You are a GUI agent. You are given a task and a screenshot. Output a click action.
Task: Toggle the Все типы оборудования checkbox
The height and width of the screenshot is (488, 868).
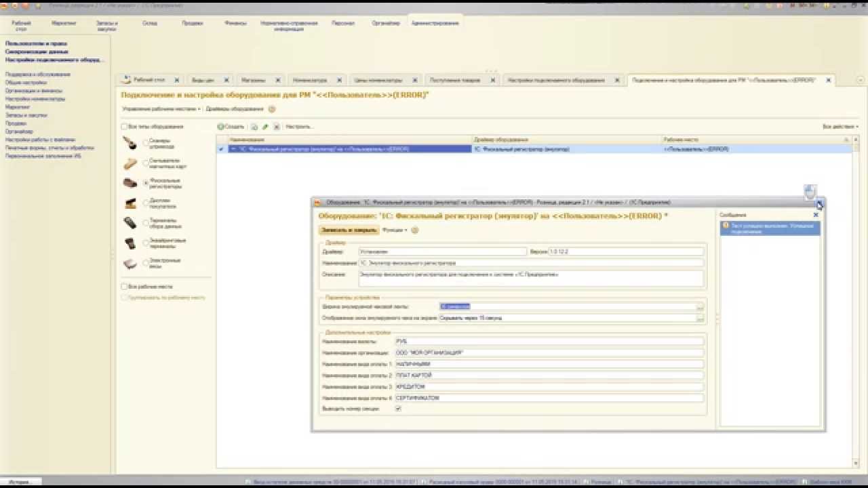pyautogui.click(x=124, y=127)
